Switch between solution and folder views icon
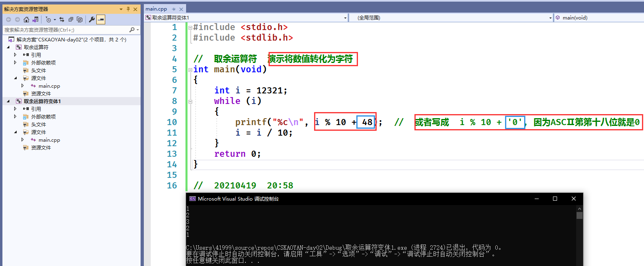Screen dimensions: 644x266 point(35,19)
